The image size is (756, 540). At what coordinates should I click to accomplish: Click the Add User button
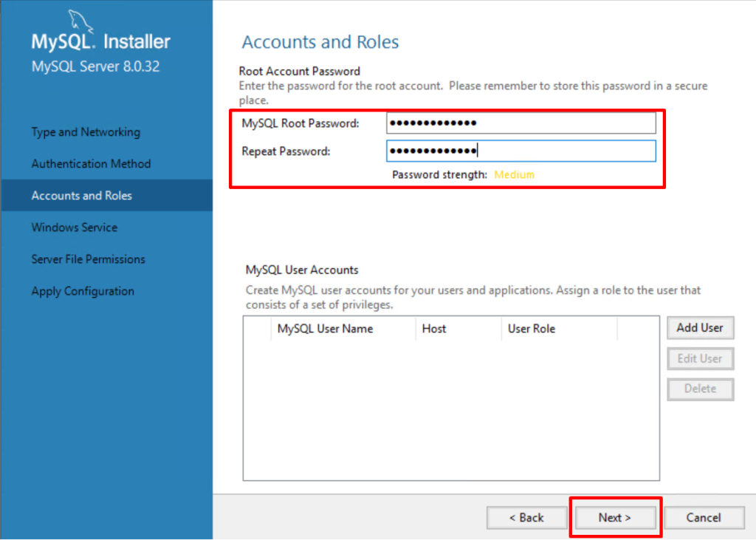700,328
